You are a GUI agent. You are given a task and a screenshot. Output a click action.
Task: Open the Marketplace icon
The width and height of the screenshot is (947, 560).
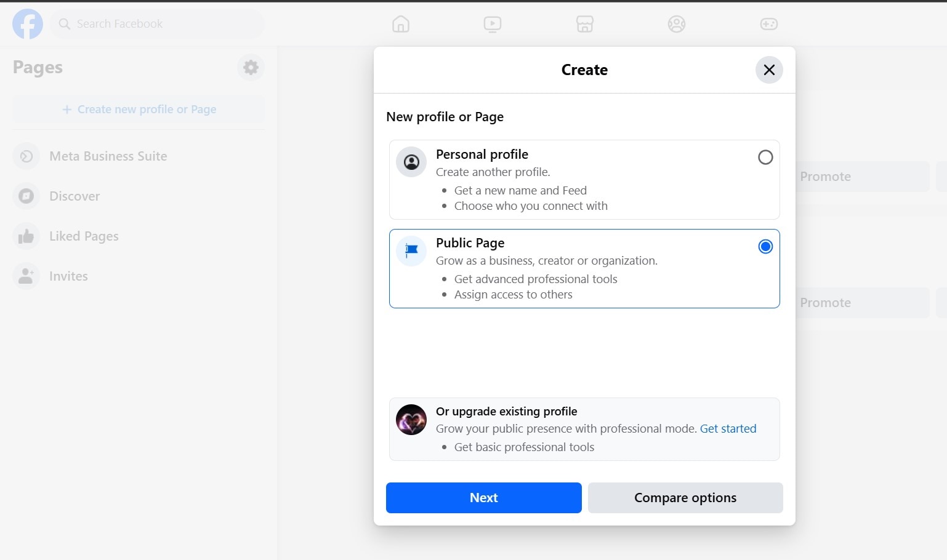tap(585, 24)
